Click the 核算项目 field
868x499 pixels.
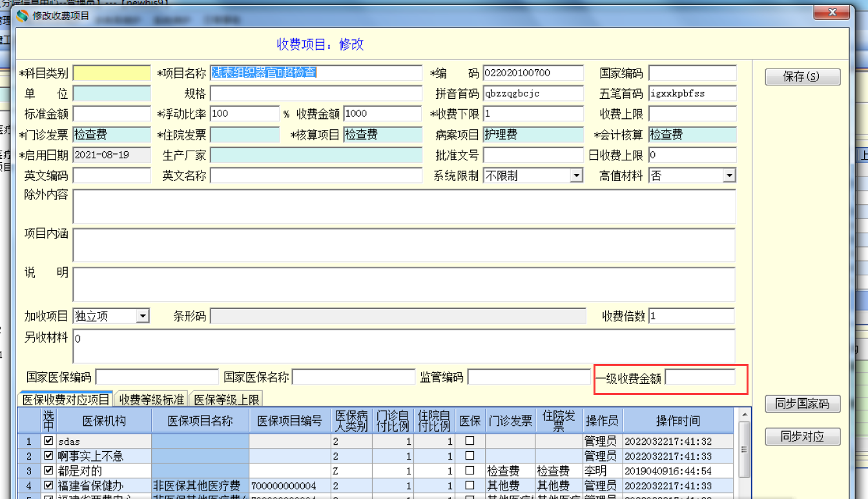(x=383, y=134)
